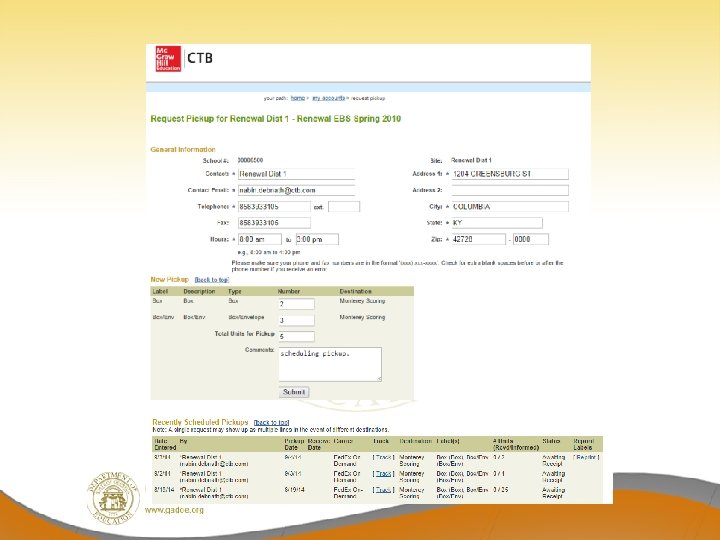The image size is (720, 540).
Task: Edit the Zip code field 42728
Action: point(478,239)
